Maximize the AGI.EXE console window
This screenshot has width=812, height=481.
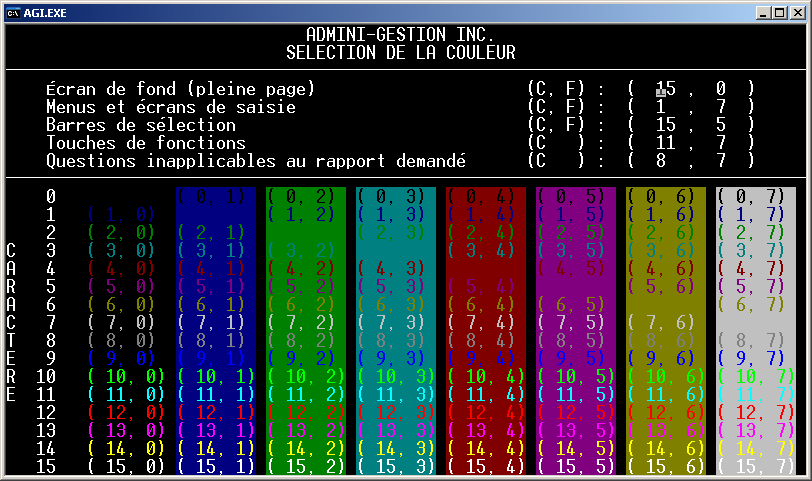tap(778, 12)
